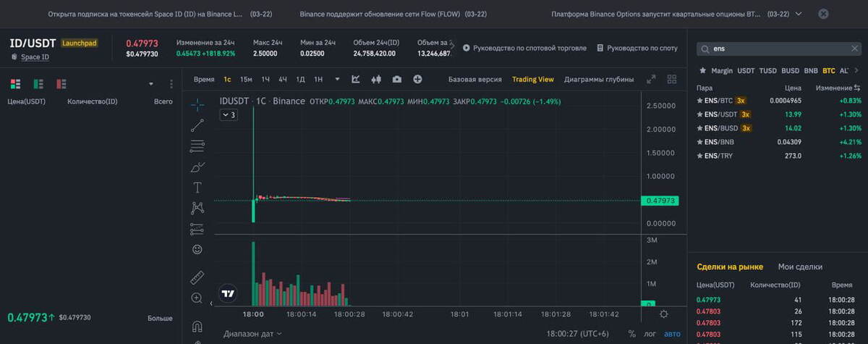Toggle log scale on chart
The width and height of the screenshot is (868, 344).
pos(650,334)
